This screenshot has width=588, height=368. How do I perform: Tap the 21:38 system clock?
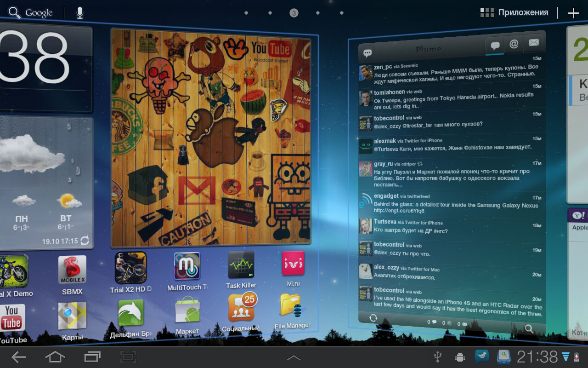tap(537, 356)
